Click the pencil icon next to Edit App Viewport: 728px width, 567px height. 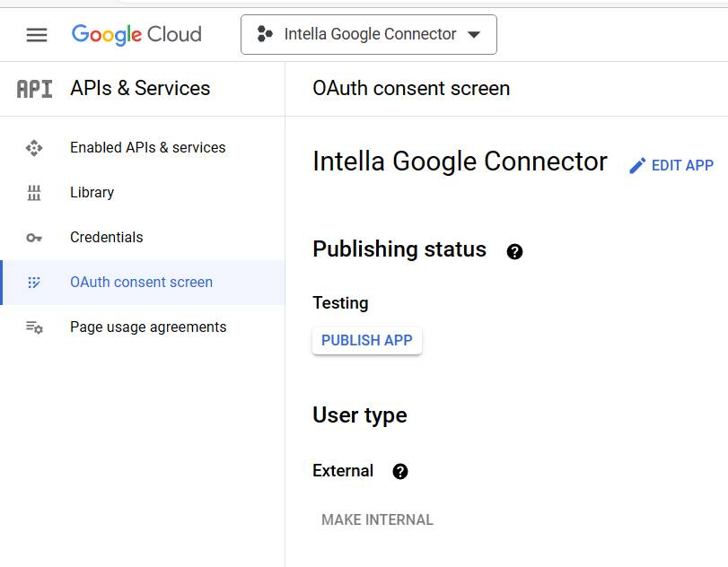(x=637, y=166)
